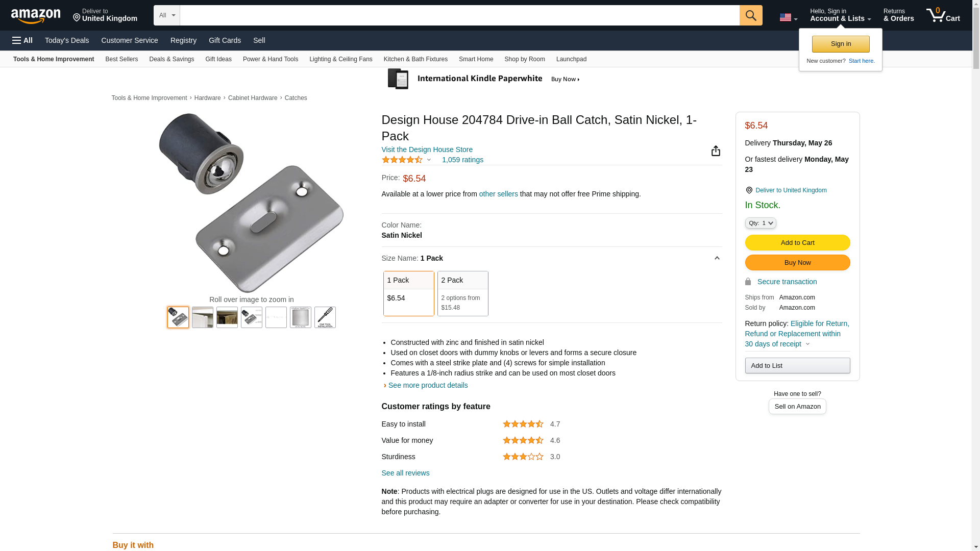Screen dimensions: 980x551
Task: Collapse the Size Name section chevron
Action: click(717, 258)
